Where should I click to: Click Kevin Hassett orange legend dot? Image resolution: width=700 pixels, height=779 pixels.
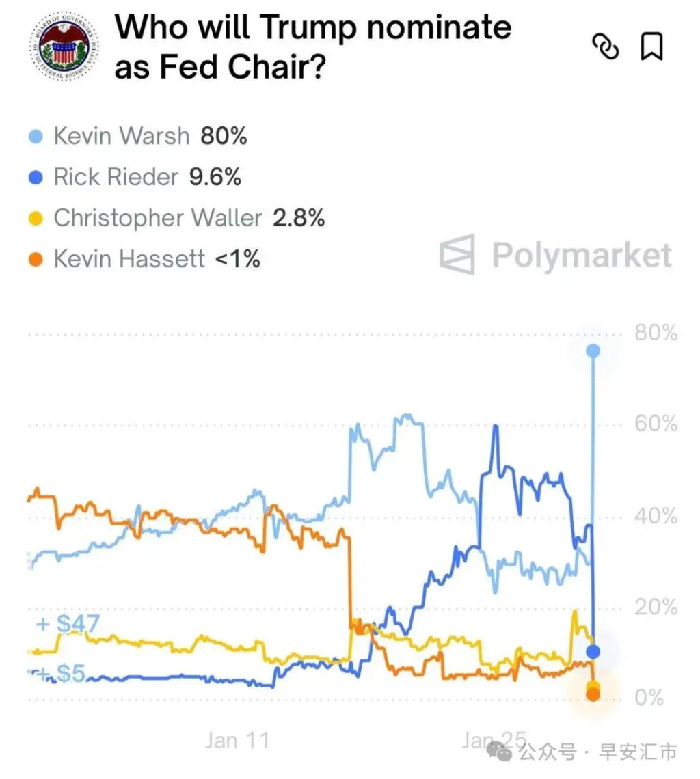click(38, 260)
